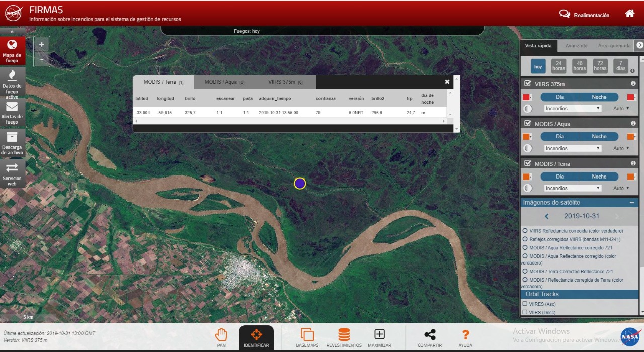Select the PAN hand tool

221,338
